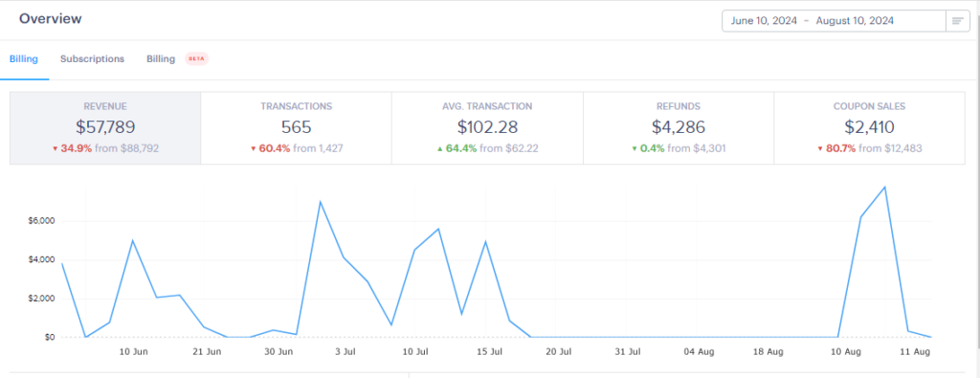Image resolution: width=980 pixels, height=378 pixels.
Task: Open the Billing tab marked BETA
Action: [161, 58]
